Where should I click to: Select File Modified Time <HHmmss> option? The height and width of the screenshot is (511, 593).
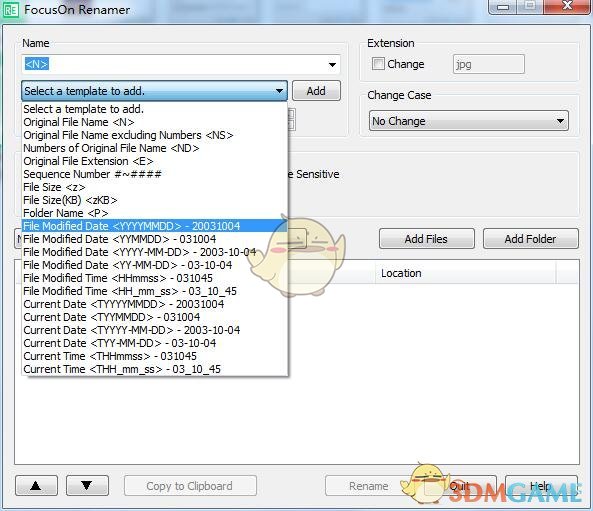point(154,278)
